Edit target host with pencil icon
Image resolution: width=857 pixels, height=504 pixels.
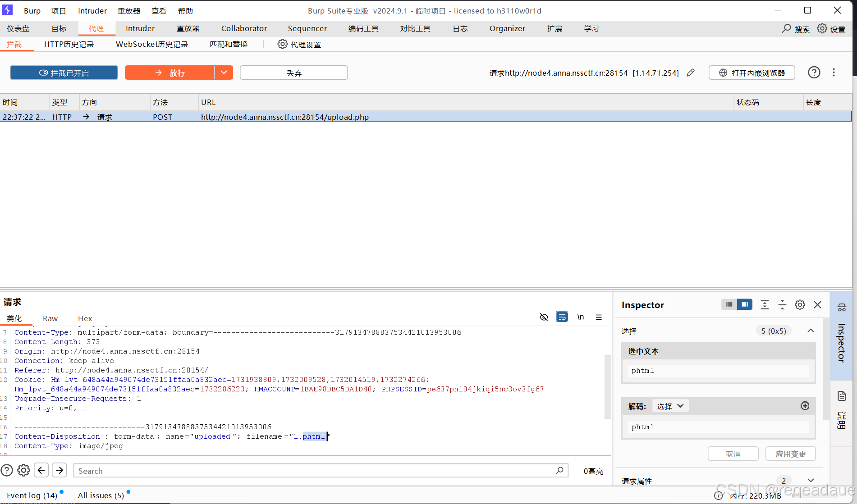click(x=691, y=73)
